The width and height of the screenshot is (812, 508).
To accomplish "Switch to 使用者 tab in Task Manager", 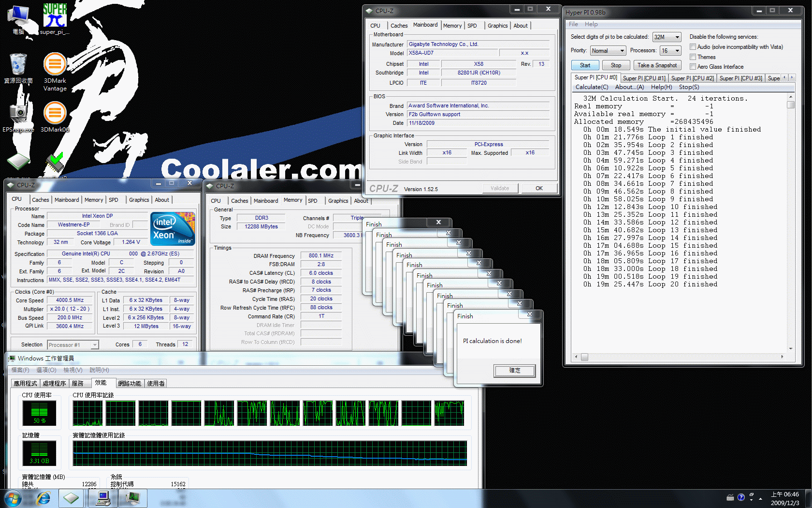I will pos(156,383).
